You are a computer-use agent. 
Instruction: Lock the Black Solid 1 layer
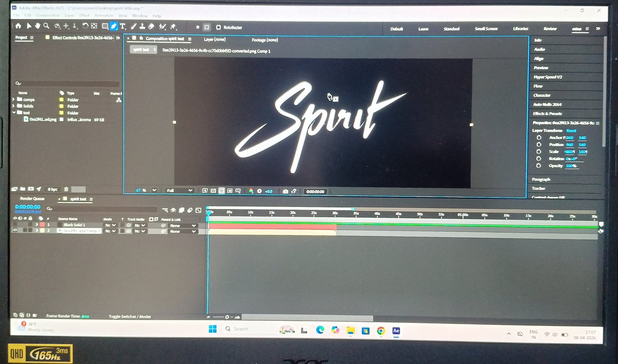click(x=30, y=225)
